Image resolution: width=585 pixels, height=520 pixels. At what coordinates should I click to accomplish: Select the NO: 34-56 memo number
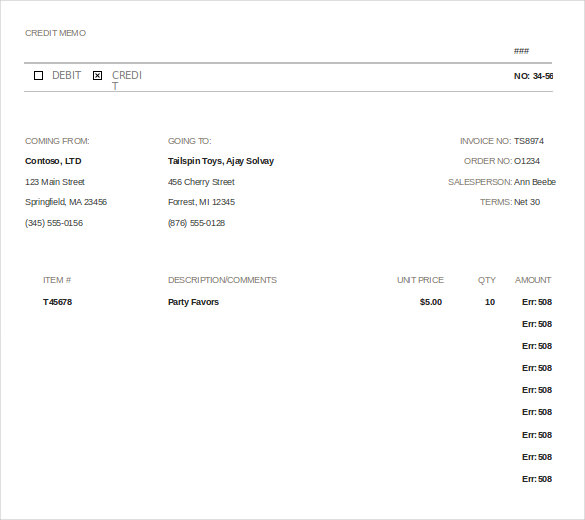pyautogui.click(x=533, y=76)
